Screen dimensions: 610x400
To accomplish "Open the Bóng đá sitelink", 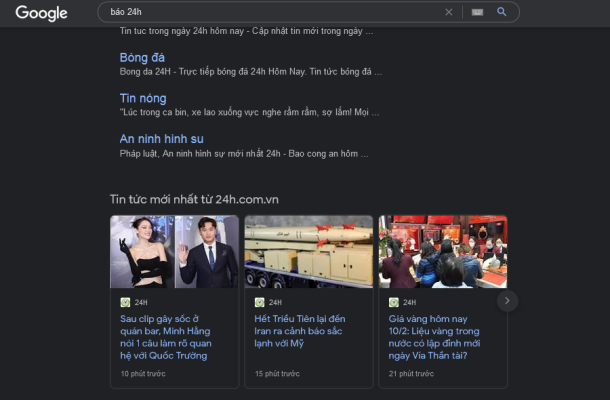I will [142, 57].
